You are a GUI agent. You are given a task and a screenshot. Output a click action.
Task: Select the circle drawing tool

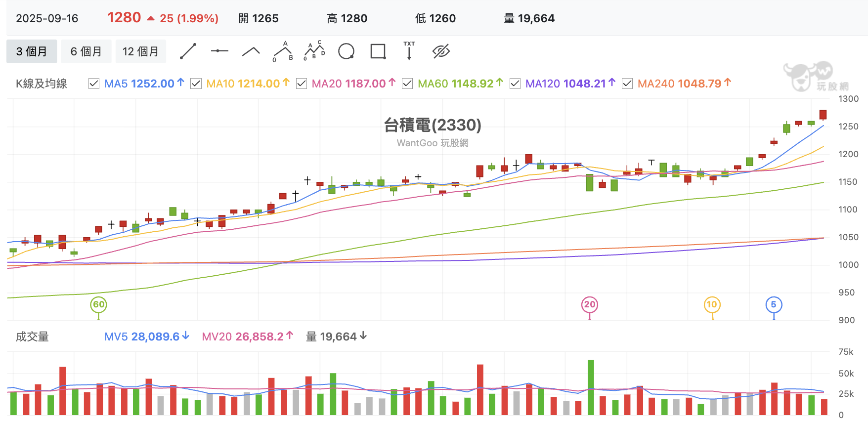(x=346, y=51)
